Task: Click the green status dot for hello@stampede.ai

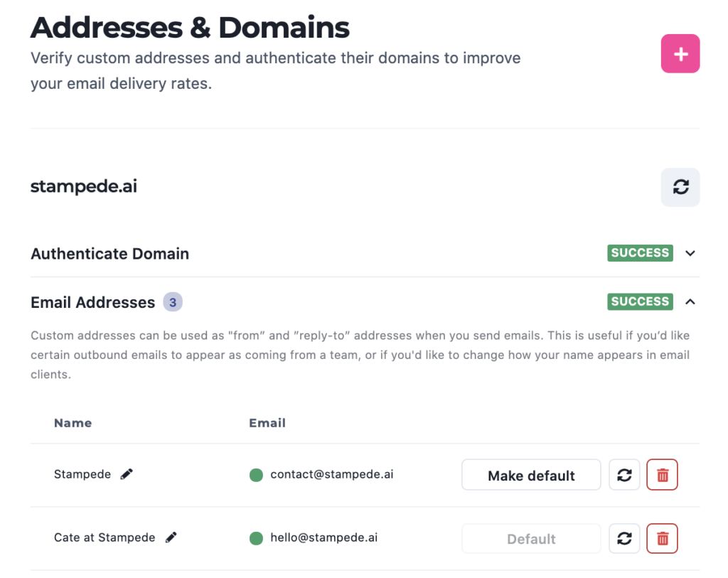Action: tap(256, 538)
